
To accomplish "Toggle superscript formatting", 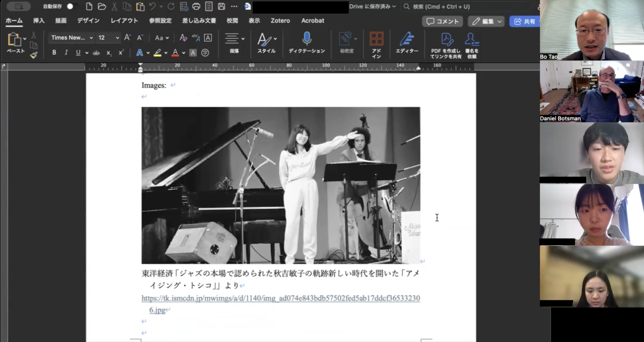I will tap(121, 53).
